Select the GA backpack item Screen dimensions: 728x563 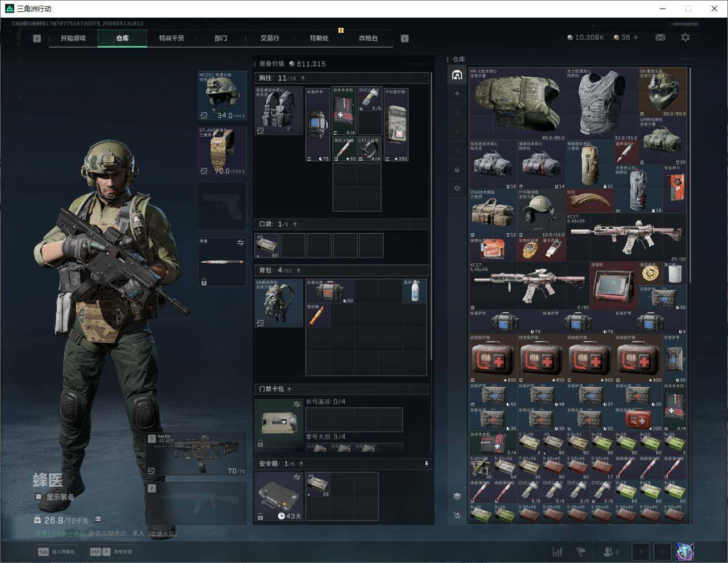[x=278, y=303]
